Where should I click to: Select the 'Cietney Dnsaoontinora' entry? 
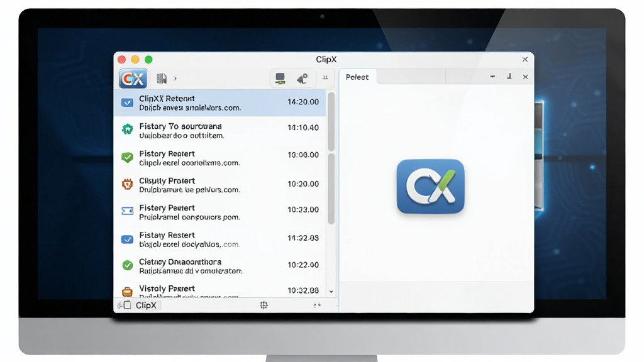[219, 266]
